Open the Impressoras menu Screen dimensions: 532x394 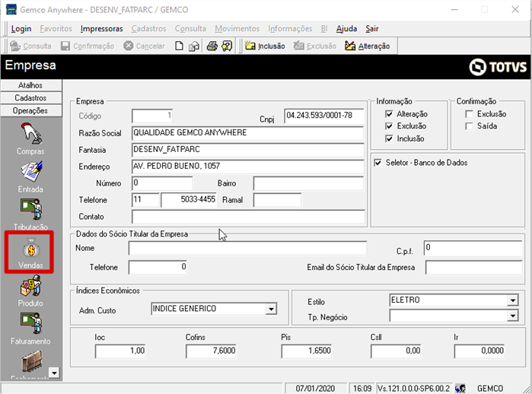(102, 29)
